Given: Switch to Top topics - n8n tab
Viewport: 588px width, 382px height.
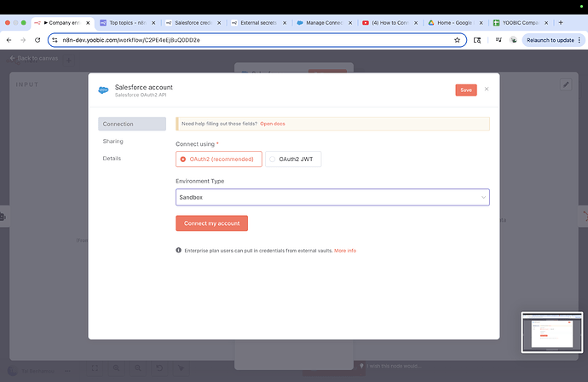Looking at the screenshot, I should pyautogui.click(x=128, y=23).
